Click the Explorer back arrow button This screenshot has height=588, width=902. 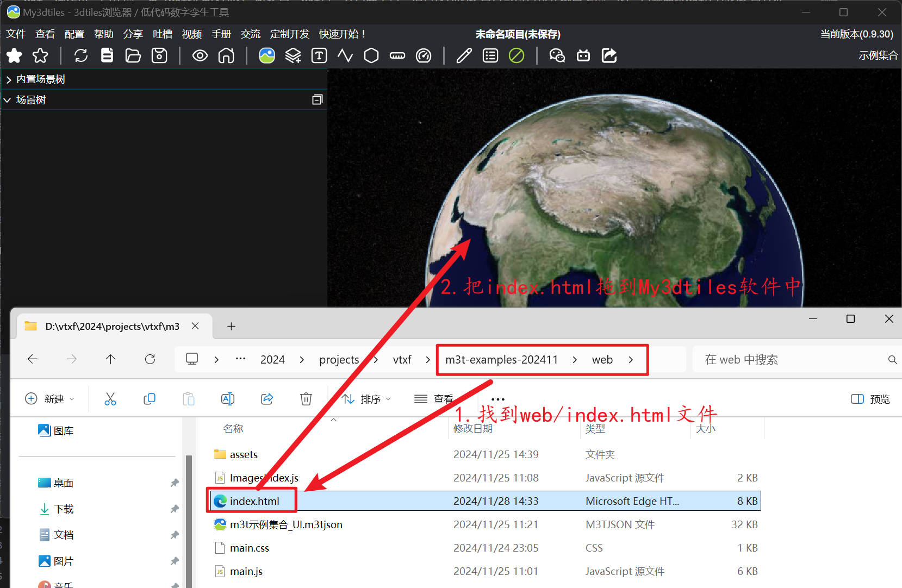(x=33, y=359)
